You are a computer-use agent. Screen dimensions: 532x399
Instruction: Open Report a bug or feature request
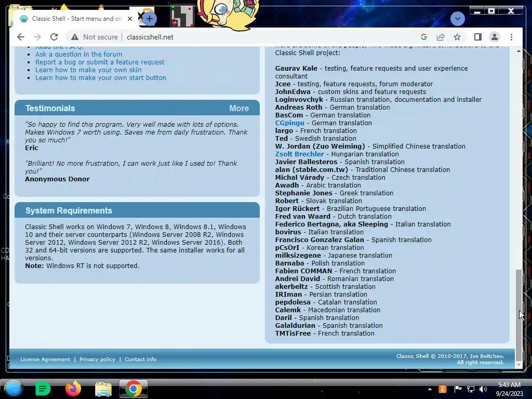[100, 62]
